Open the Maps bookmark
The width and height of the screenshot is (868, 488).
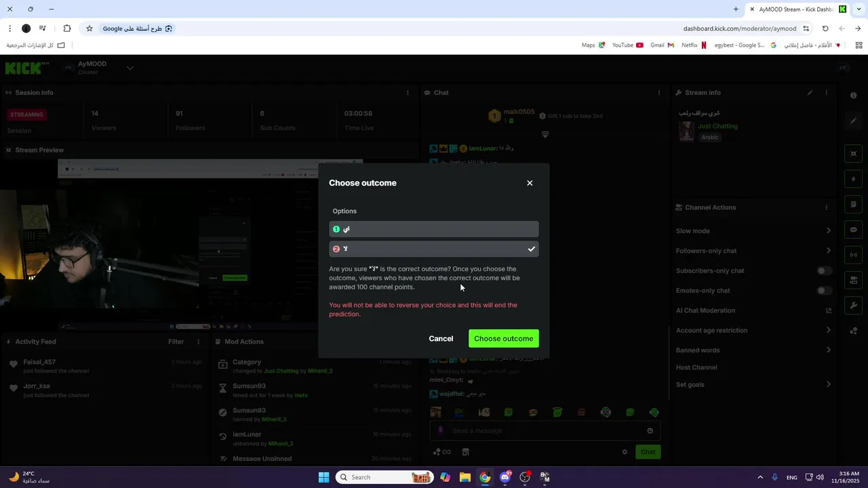coord(593,45)
